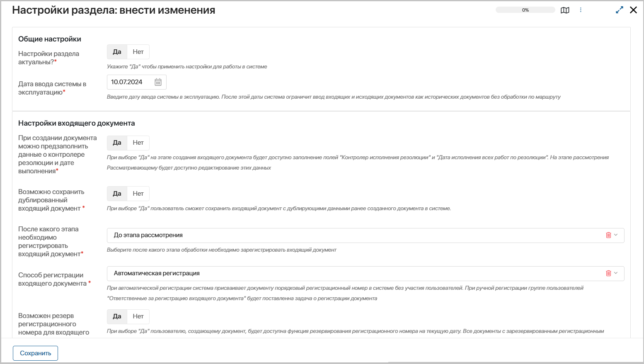This screenshot has width=644, height=364.
Task: Expand the form to fullscreen
Action: (x=620, y=10)
